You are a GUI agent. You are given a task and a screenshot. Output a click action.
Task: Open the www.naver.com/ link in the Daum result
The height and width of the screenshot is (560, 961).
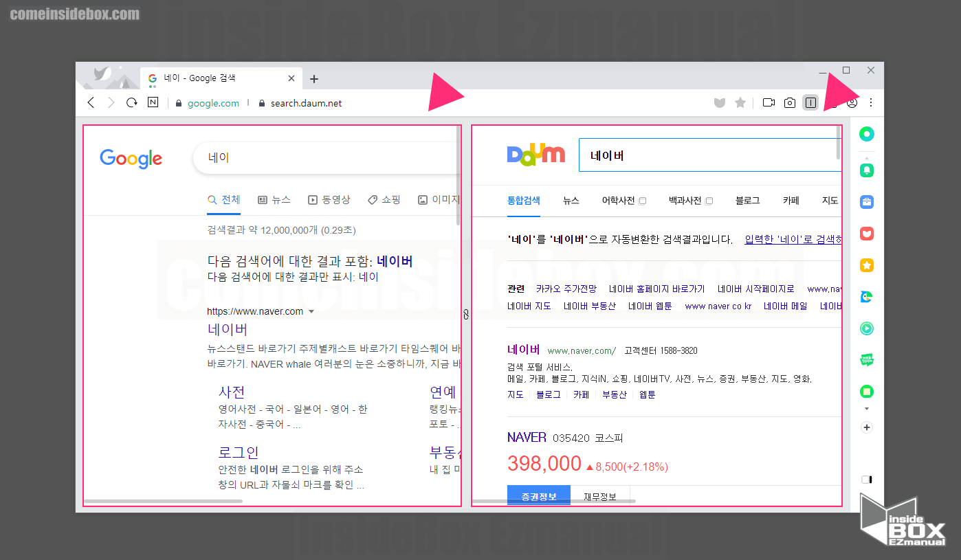pos(582,350)
